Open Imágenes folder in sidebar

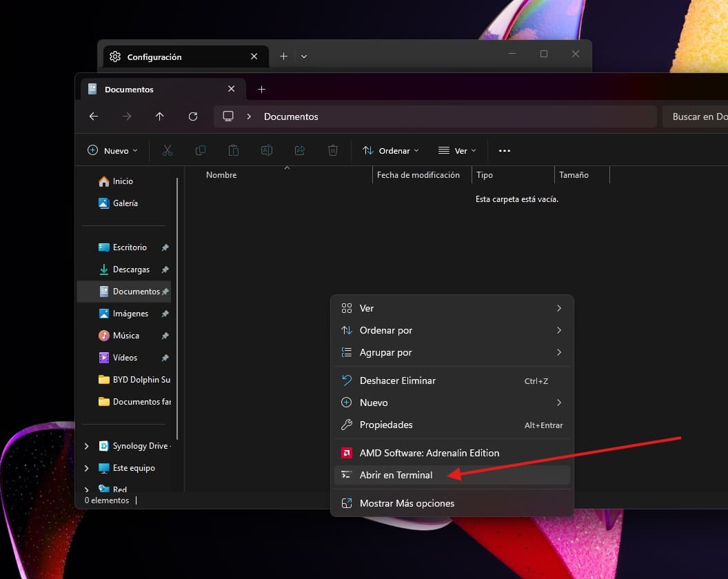[x=124, y=314]
